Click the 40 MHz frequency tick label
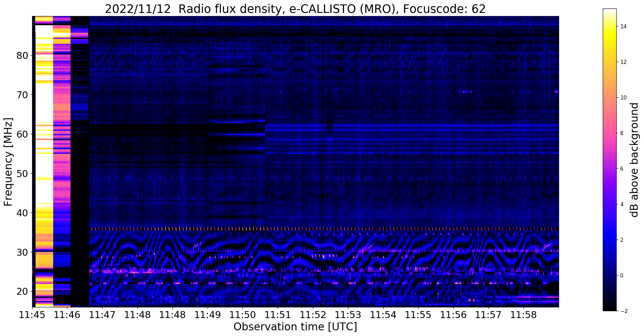This screenshot has width=644, height=336. click(x=22, y=213)
